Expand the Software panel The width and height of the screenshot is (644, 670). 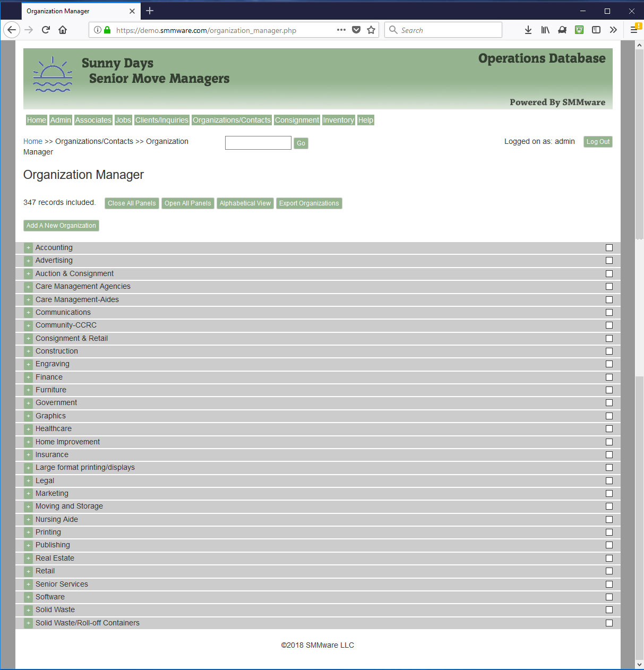pyautogui.click(x=29, y=597)
